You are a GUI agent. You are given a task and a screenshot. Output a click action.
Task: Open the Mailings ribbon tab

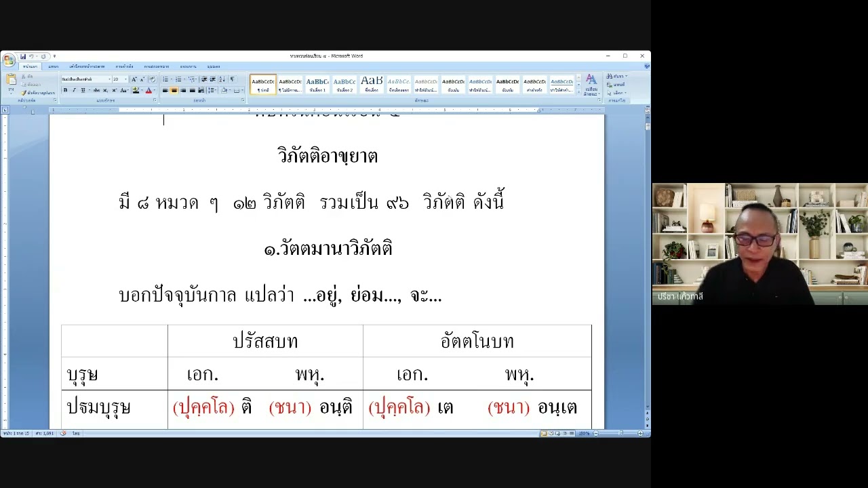tap(156, 66)
